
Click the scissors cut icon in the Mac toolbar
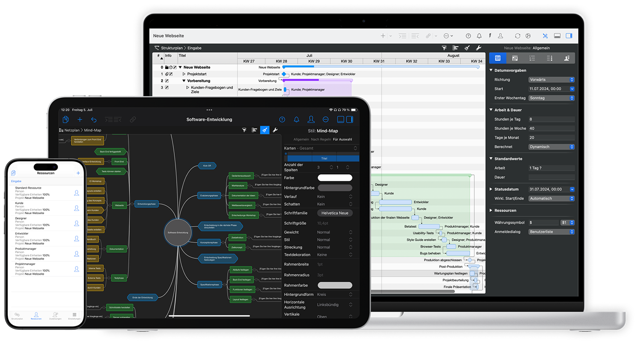tap(546, 36)
